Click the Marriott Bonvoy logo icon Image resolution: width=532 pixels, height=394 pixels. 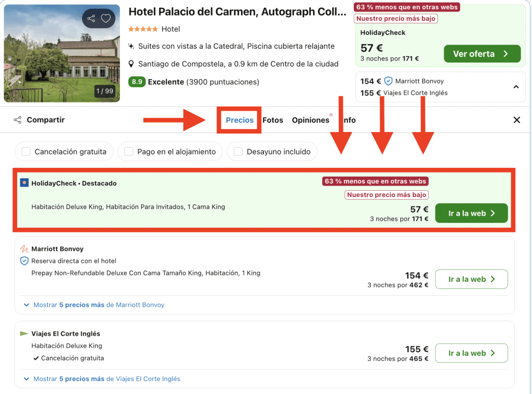tap(24, 249)
